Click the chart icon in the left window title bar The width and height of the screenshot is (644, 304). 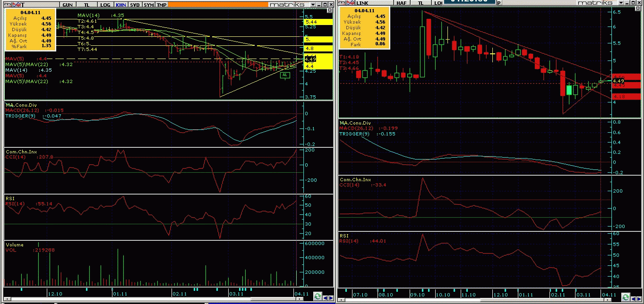[x=17, y=4]
